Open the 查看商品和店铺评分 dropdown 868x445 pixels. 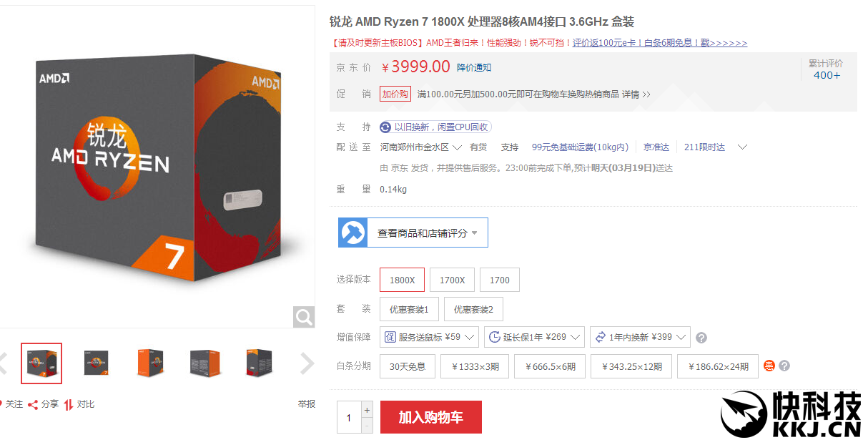click(413, 233)
